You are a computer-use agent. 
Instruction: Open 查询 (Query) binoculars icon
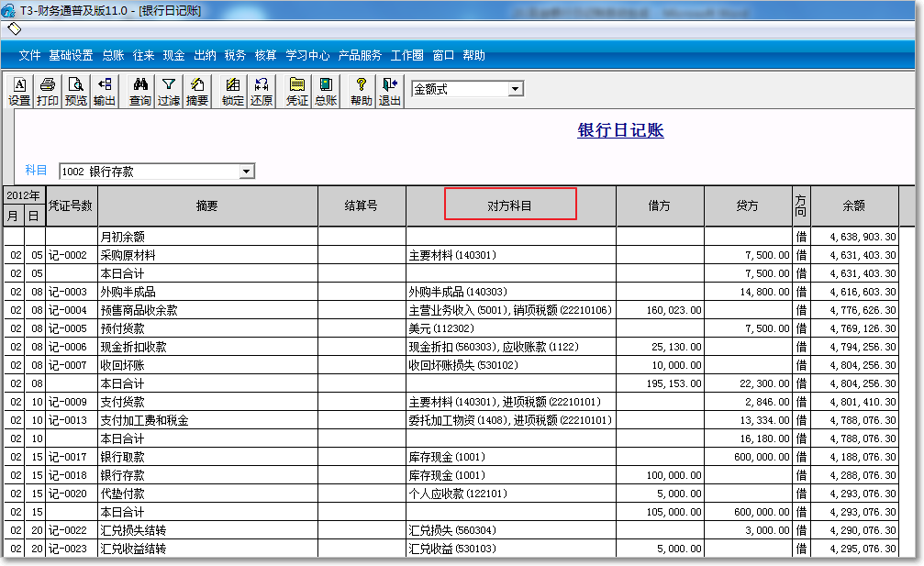click(140, 92)
